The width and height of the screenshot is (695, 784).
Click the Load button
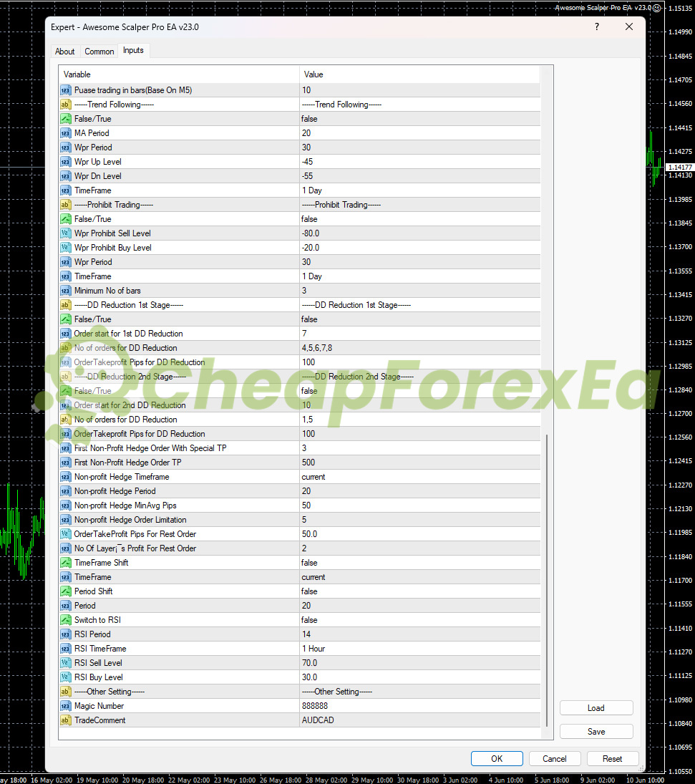(596, 708)
